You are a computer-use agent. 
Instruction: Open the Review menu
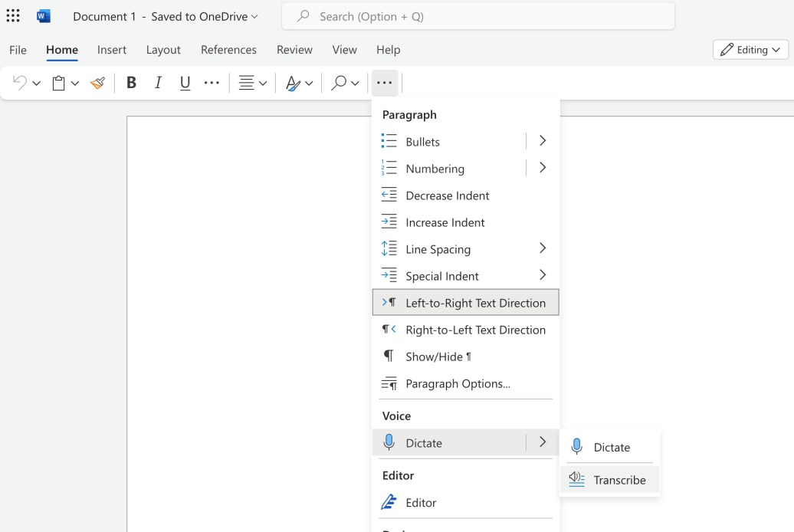point(294,49)
